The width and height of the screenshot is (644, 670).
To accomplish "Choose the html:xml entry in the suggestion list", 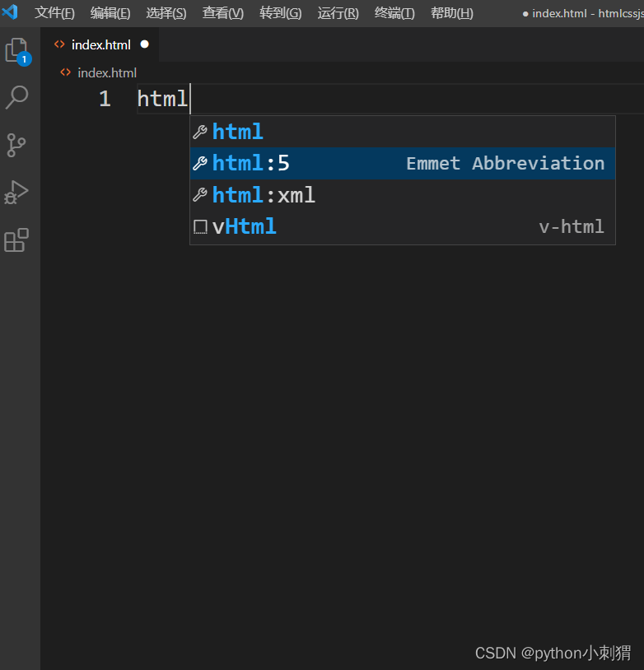I will click(263, 195).
